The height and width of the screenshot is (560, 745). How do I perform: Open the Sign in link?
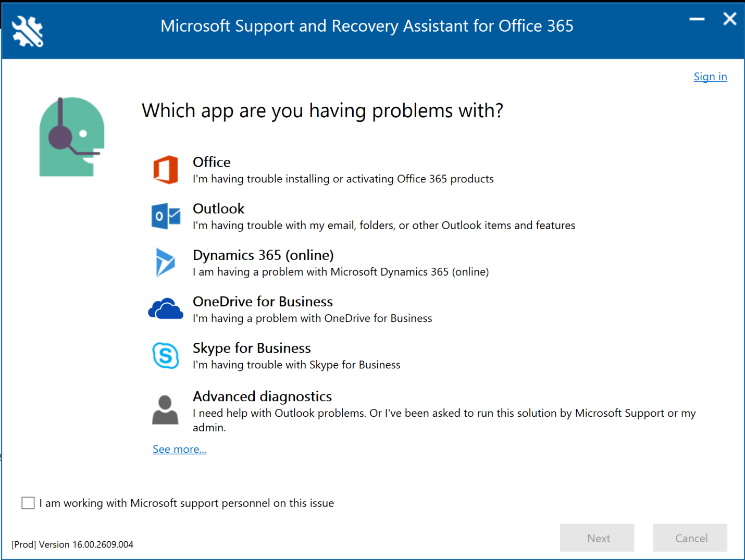710,77
